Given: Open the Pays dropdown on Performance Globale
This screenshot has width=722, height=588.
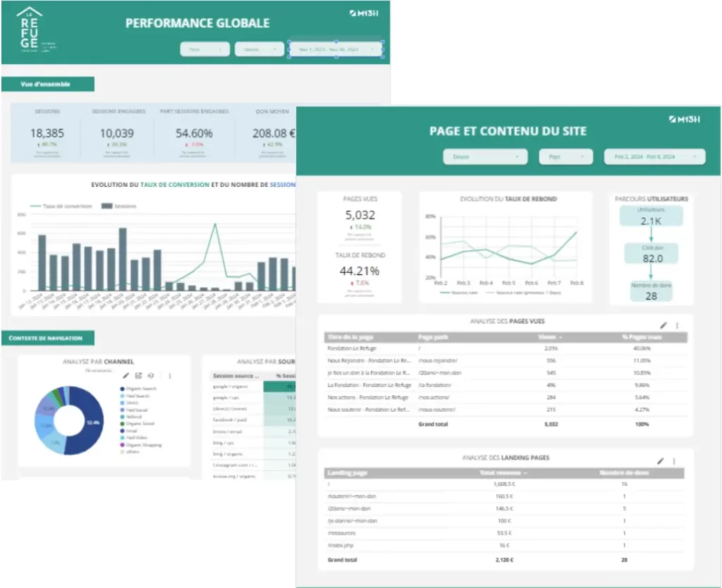Looking at the screenshot, I should click(204, 49).
